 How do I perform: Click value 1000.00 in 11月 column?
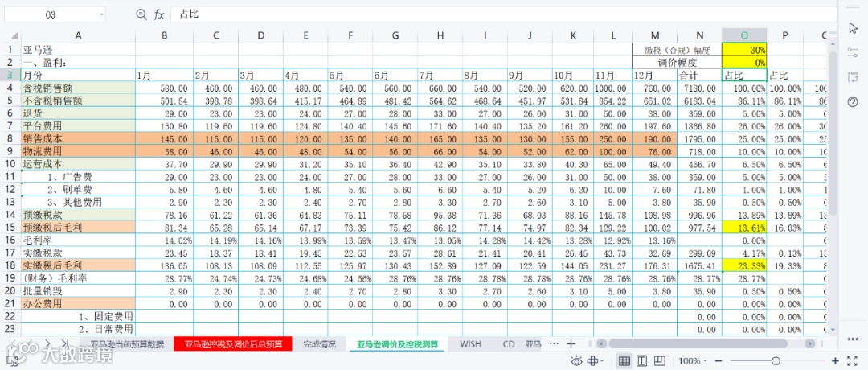click(x=612, y=88)
